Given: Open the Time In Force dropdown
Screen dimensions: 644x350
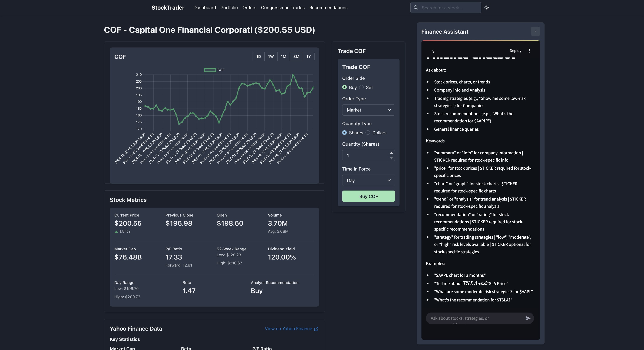Looking at the screenshot, I should tap(368, 180).
